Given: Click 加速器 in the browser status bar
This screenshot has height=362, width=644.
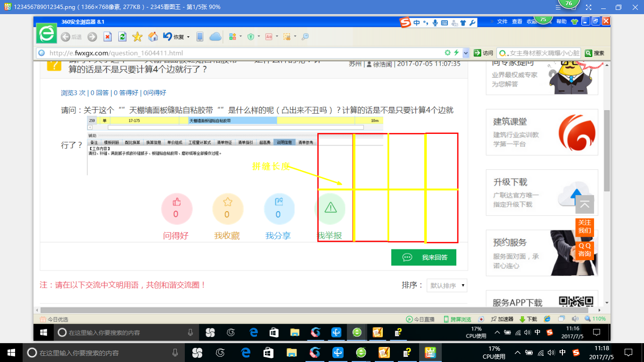Looking at the screenshot, I should [x=502, y=319].
